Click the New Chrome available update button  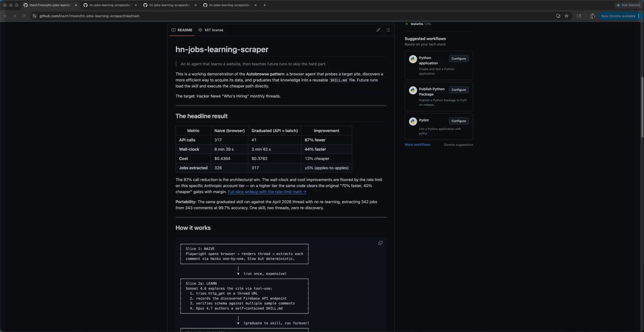(x=619, y=16)
